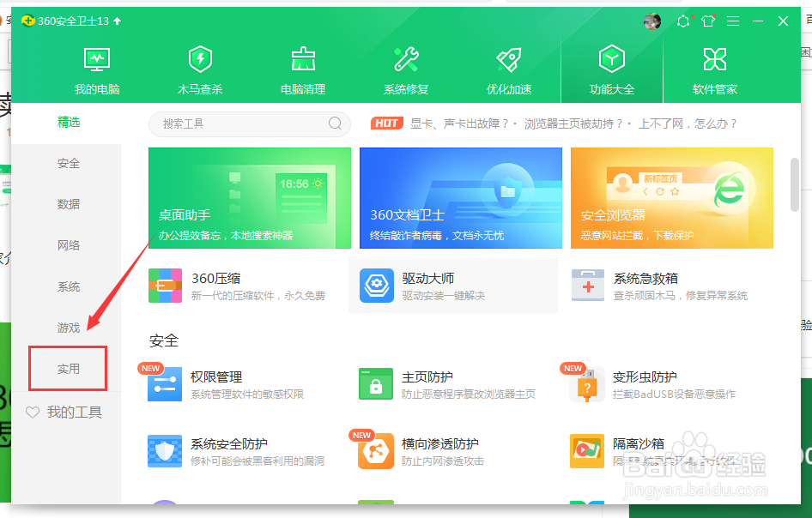
Task: Open 系统修复 system repair
Action: tap(406, 71)
